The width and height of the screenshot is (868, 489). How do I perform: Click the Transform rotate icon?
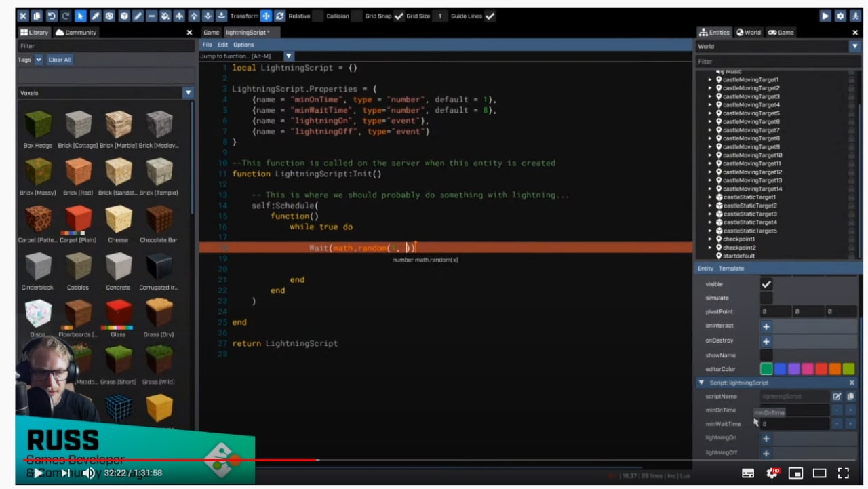click(x=279, y=16)
